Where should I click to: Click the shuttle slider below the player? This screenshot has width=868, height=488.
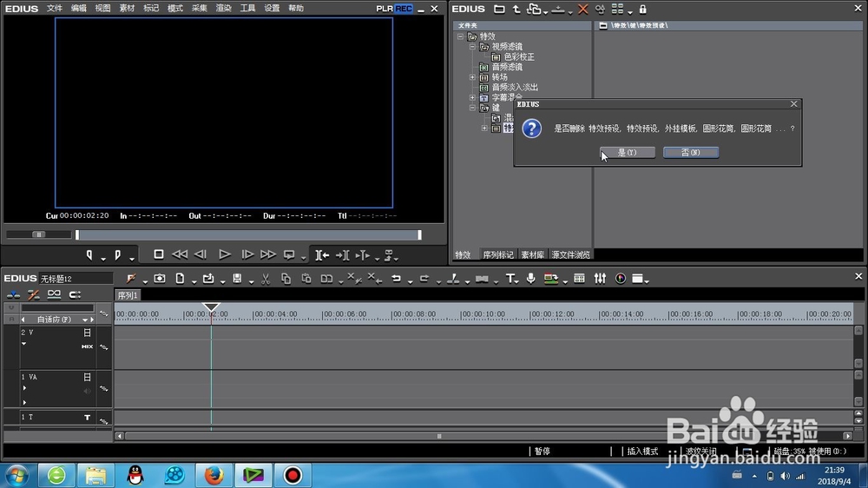(x=39, y=234)
